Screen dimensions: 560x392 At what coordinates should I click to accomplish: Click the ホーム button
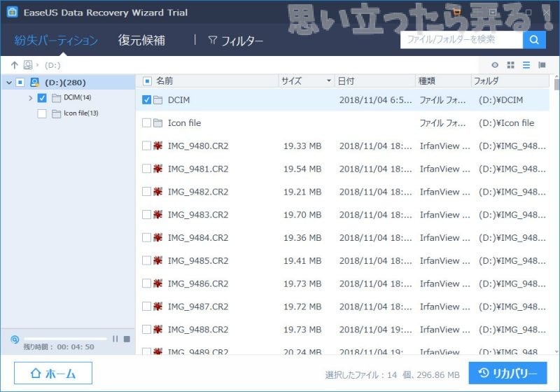point(53,373)
